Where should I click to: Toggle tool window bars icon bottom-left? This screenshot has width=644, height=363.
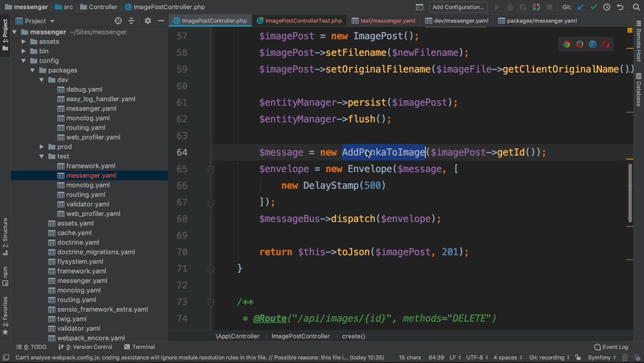click(6, 358)
